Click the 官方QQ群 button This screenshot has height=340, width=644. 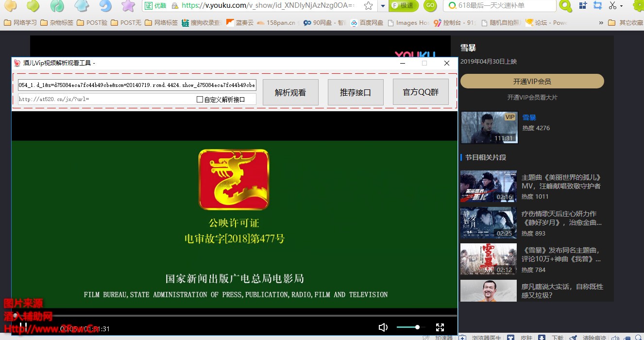[421, 92]
